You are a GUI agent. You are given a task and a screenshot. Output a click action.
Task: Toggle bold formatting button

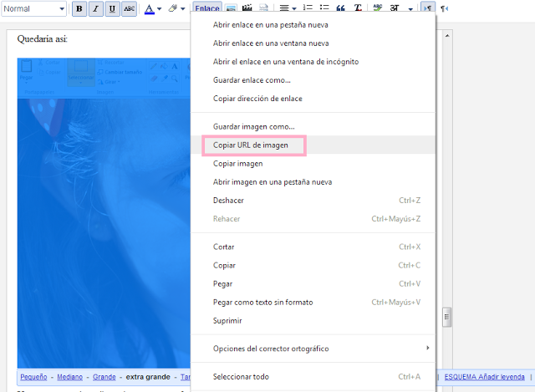pos(79,9)
